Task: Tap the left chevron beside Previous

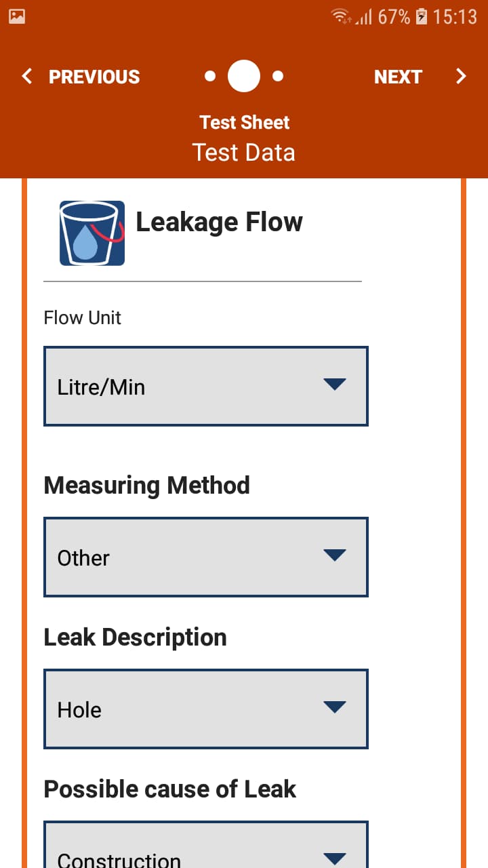Action: pos(27,76)
